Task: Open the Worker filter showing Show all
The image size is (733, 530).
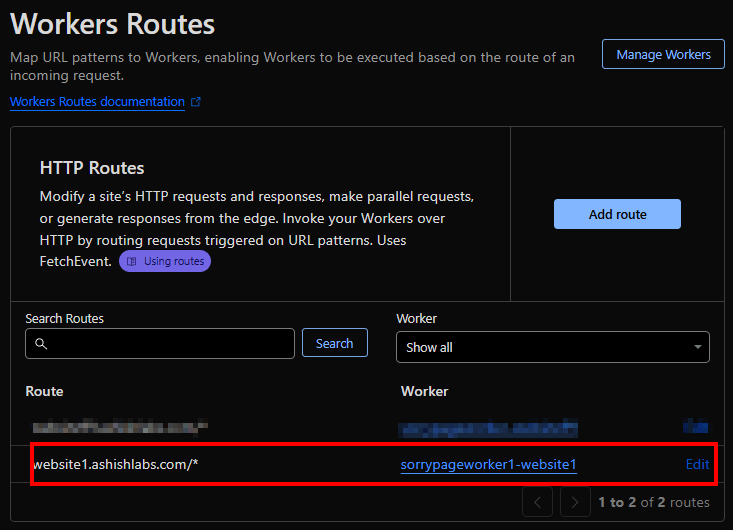Action: coord(552,347)
